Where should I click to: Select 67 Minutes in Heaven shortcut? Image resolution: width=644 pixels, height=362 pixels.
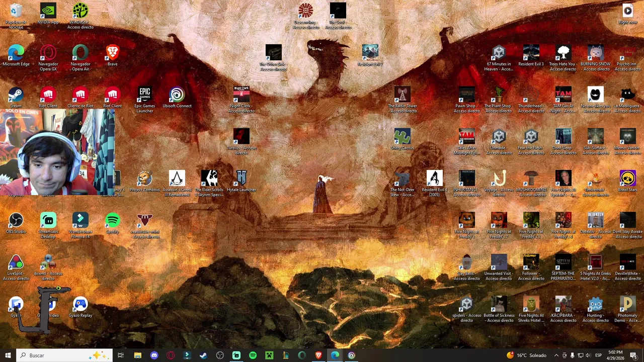pos(499,58)
